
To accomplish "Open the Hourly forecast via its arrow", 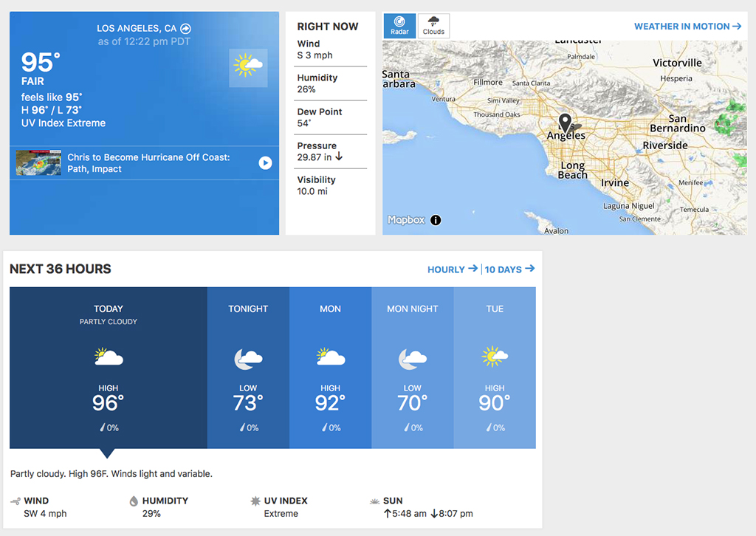I will [x=451, y=269].
